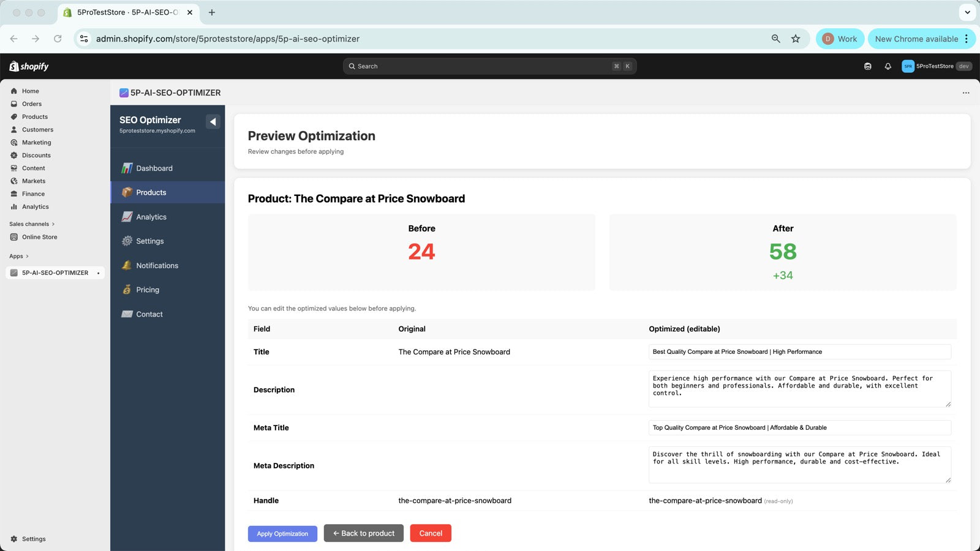Click the After score 58

tap(783, 252)
